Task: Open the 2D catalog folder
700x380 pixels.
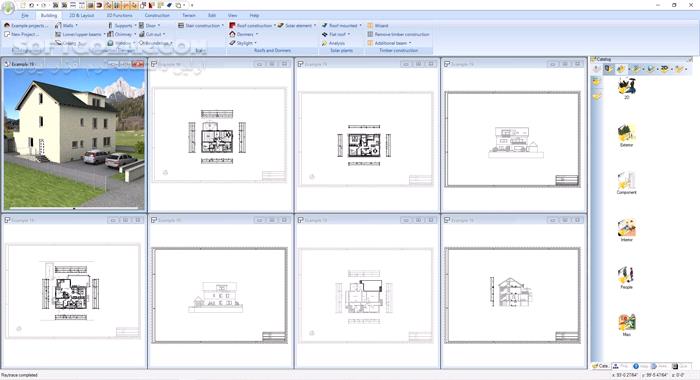Action: [627, 88]
